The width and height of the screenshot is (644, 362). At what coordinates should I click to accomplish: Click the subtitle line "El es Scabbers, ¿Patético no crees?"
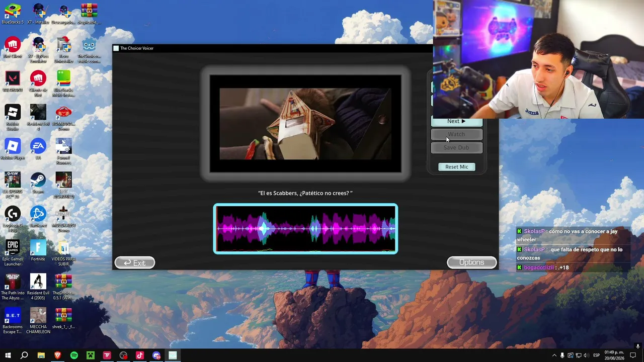point(305,193)
